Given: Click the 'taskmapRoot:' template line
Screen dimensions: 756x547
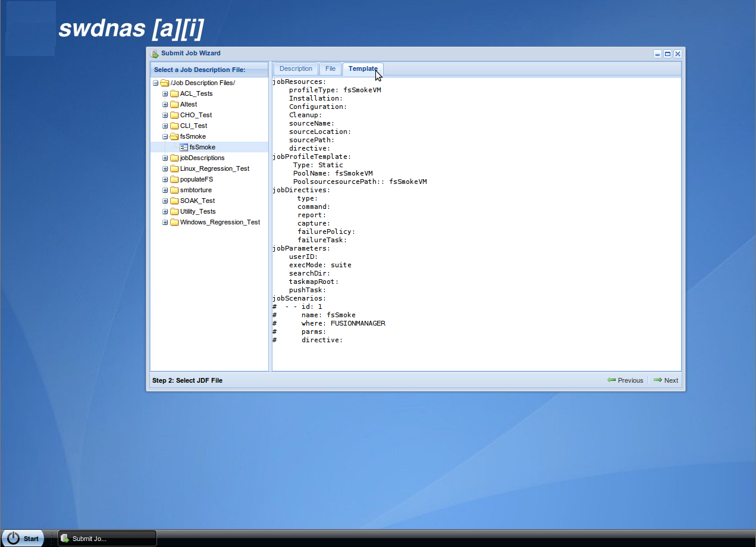Looking at the screenshot, I should (x=314, y=282).
